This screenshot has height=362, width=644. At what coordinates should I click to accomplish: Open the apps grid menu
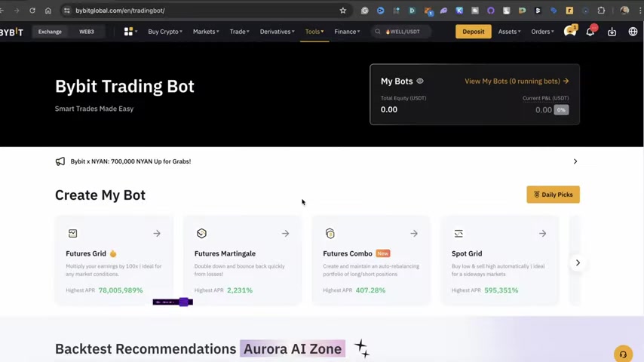pos(130,32)
